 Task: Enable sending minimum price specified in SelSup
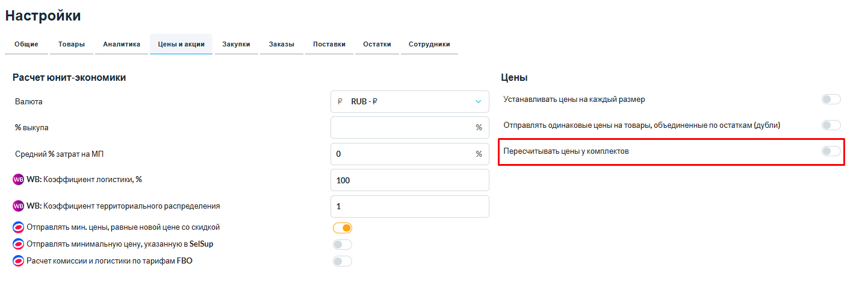tap(343, 244)
